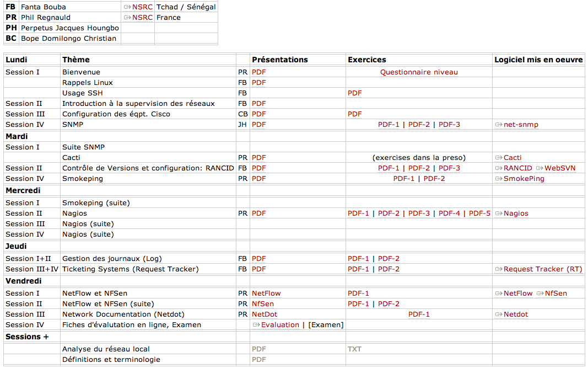The width and height of the screenshot is (588, 368).
Task: Click the [Examen] link
Action: (x=326, y=325)
